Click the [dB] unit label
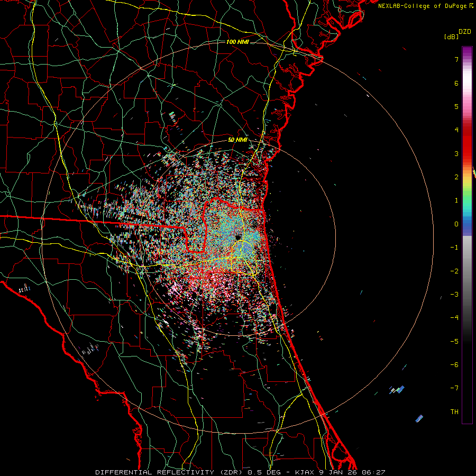Screen dimensions: 476x476 451,36
